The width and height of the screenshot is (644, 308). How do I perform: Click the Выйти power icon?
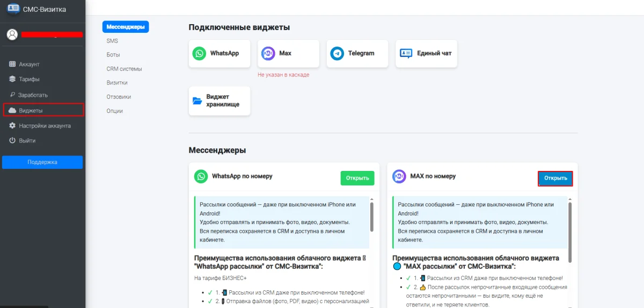[12, 140]
